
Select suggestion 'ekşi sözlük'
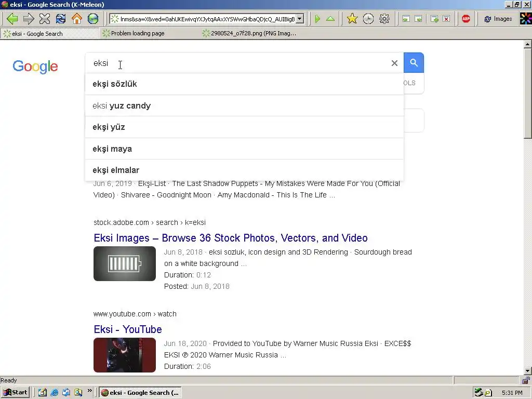point(244,84)
